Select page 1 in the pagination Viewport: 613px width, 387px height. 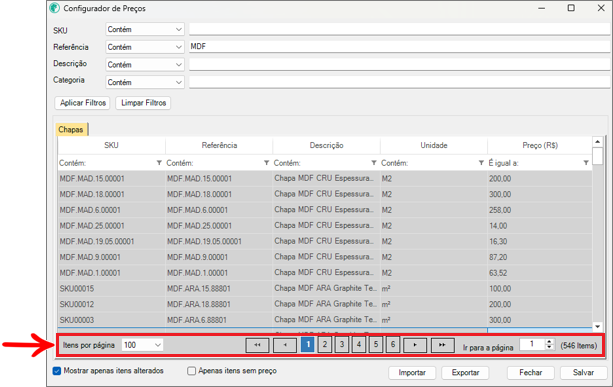click(308, 345)
